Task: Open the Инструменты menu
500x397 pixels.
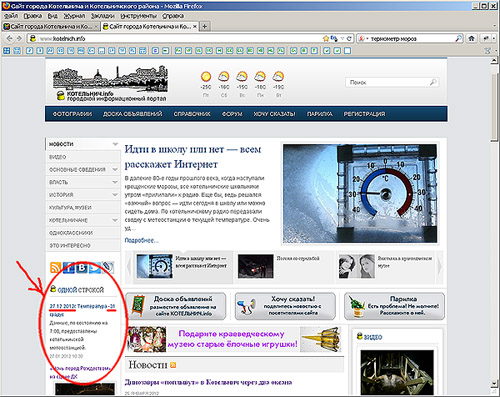Action: (139, 16)
